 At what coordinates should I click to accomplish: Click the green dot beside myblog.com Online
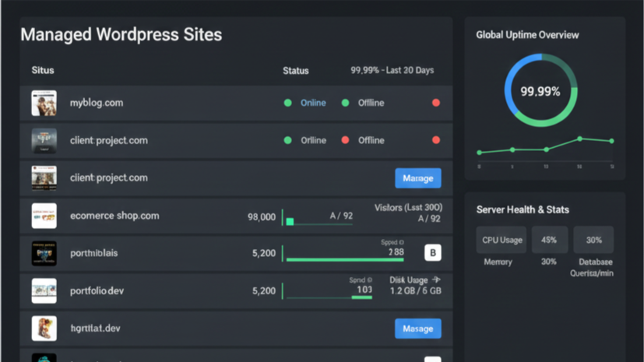[x=288, y=103]
